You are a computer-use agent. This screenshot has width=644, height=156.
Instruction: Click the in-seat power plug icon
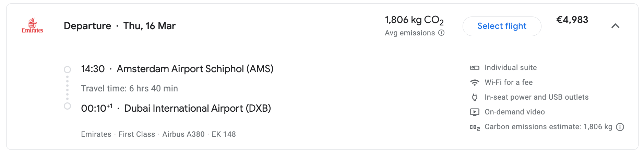[x=475, y=97]
